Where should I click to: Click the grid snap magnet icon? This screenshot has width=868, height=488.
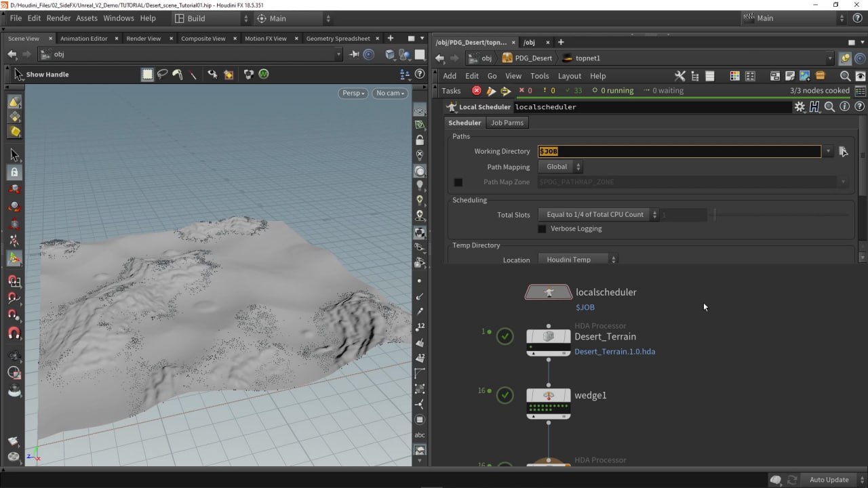click(14, 281)
